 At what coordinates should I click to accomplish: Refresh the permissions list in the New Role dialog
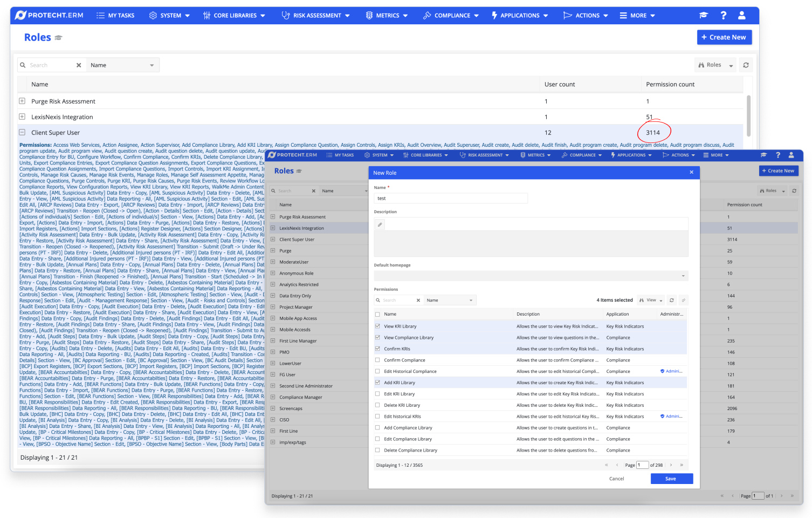click(672, 300)
